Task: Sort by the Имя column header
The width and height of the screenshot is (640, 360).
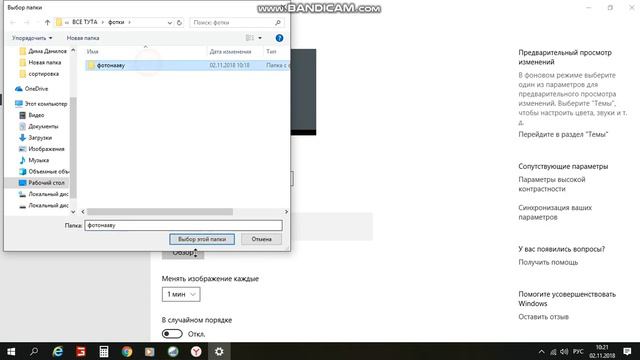Action: point(93,51)
